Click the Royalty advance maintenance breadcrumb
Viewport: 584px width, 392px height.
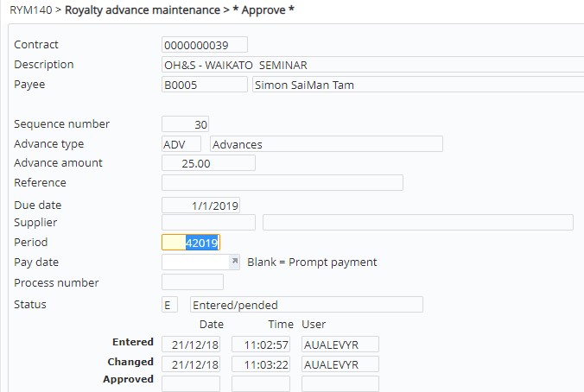pyautogui.click(x=143, y=10)
